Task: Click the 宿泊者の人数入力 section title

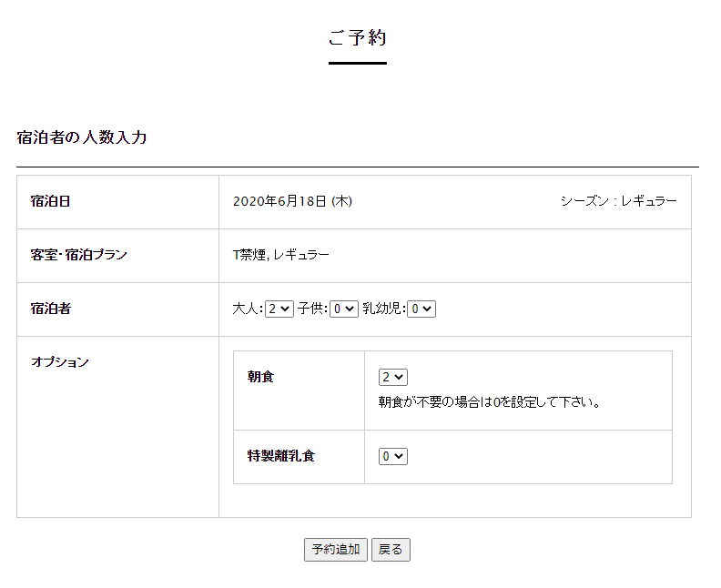Action: point(82,137)
